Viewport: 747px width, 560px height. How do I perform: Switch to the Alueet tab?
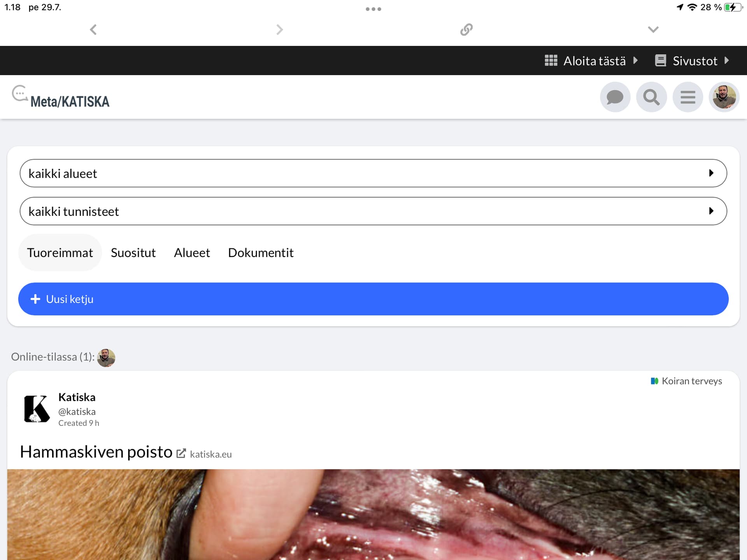click(x=192, y=253)
